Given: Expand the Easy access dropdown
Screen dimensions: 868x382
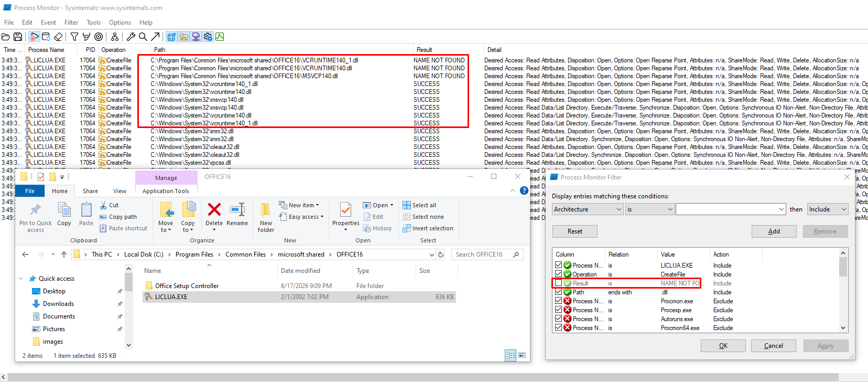Looking at the screenshot, I should click(x=322, y=217).
